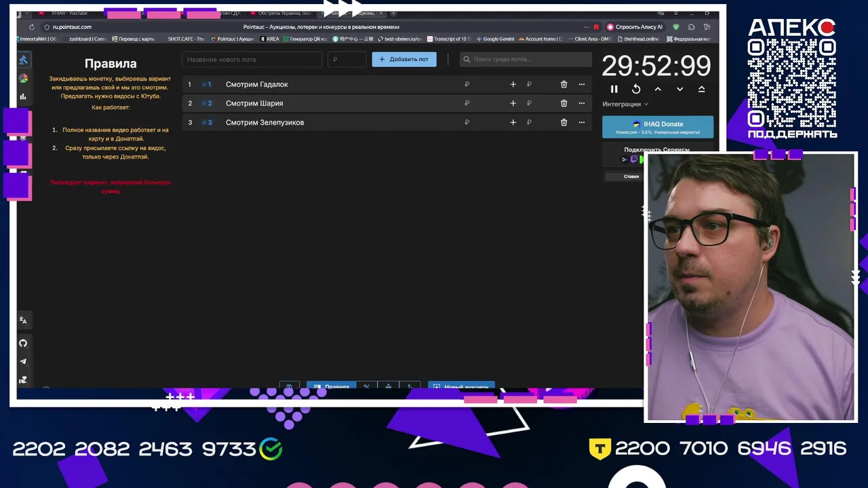Open the Client Area - DMIT bookmark
868x488 pixels.
click(x=590, y=39)
